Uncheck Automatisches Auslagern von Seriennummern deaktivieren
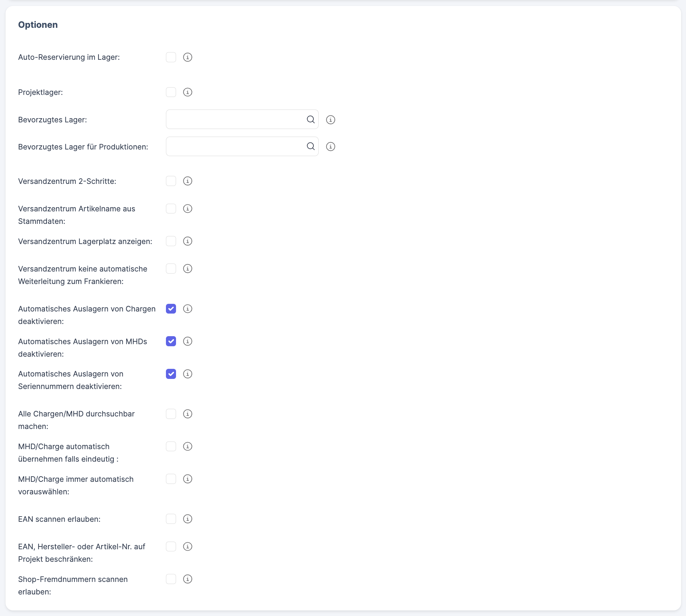Screen dimensions: 686x616 [171, 374]
